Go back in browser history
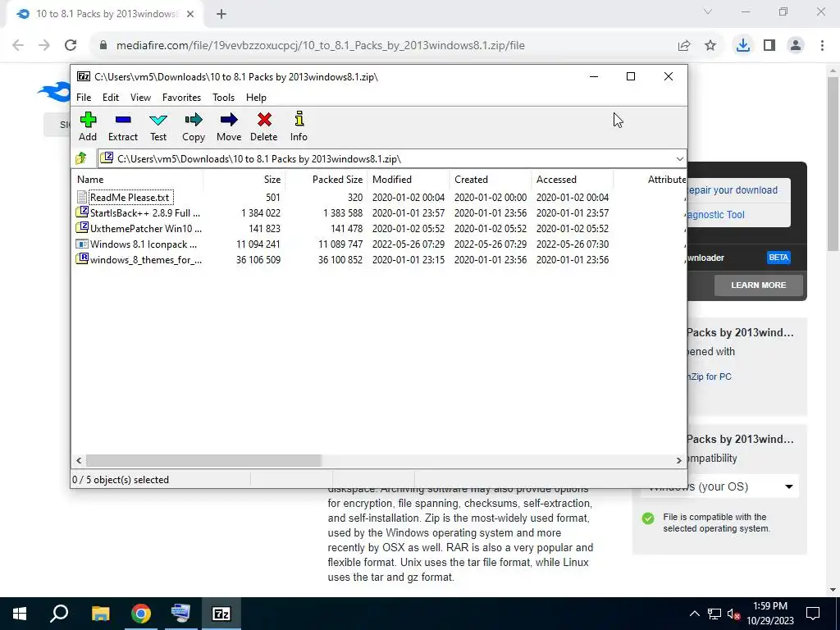The width and height of the screenshot is (840, 630). 18,46
